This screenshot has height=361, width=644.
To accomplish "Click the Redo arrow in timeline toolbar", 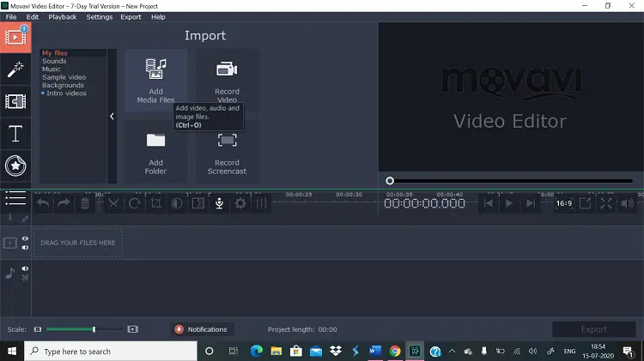I will (64, 203).
